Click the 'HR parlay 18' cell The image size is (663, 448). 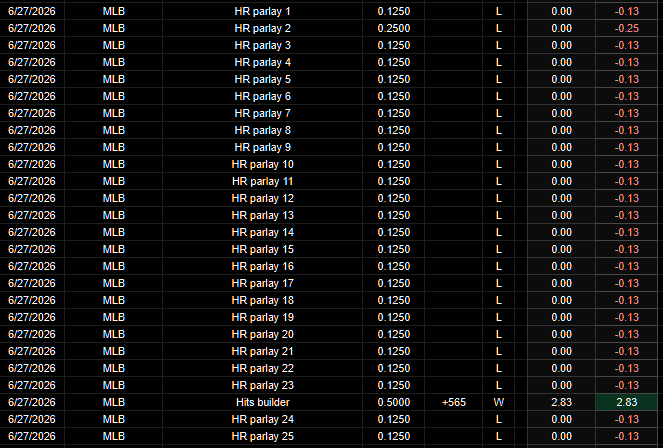pos(262,300)
